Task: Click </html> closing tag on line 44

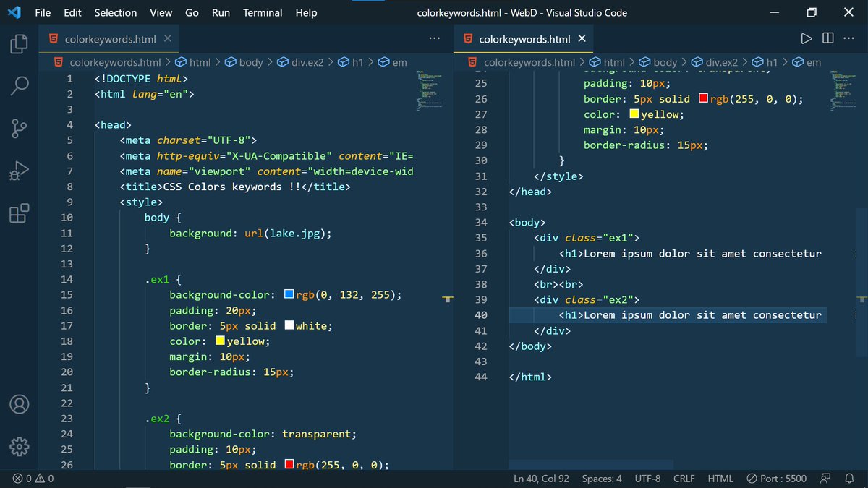Action: (530, 377)
